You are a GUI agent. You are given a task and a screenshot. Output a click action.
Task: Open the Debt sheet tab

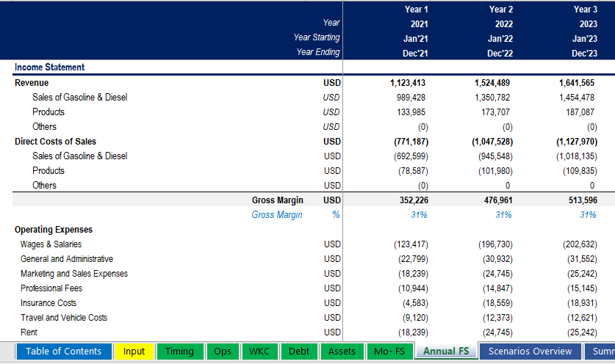pyautogui.click(x=299, y=351)
